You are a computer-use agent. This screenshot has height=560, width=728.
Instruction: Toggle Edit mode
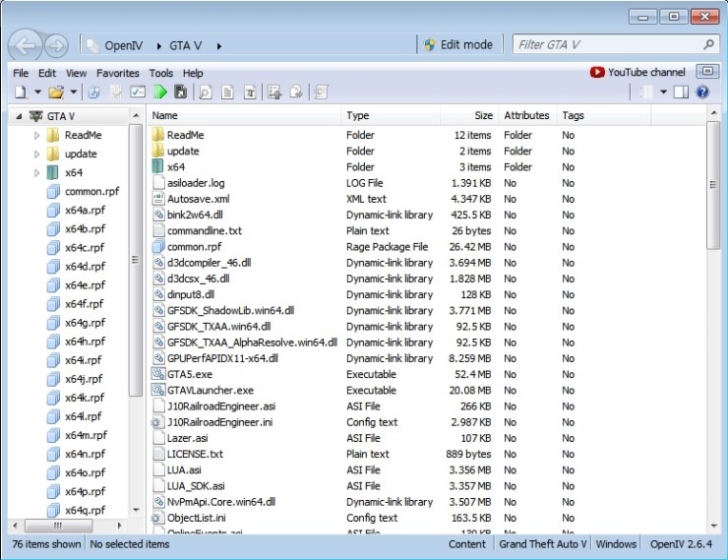click(x=458, y=45)
